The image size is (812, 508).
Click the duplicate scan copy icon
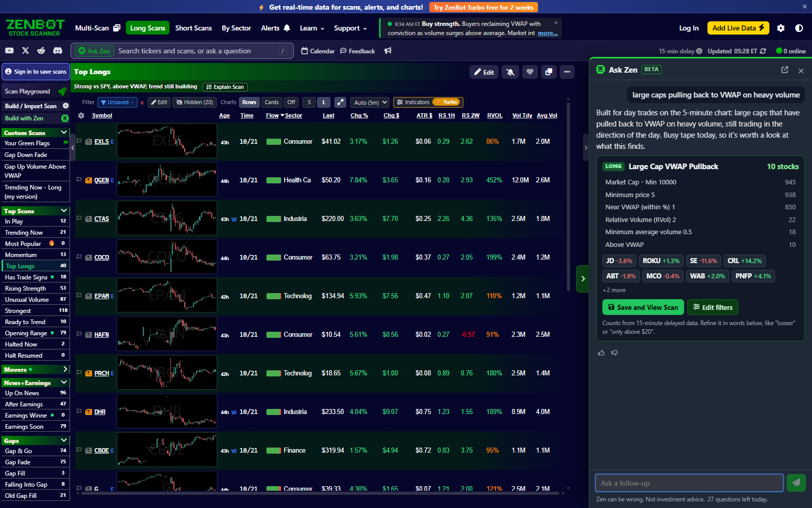tap(549, 72)
